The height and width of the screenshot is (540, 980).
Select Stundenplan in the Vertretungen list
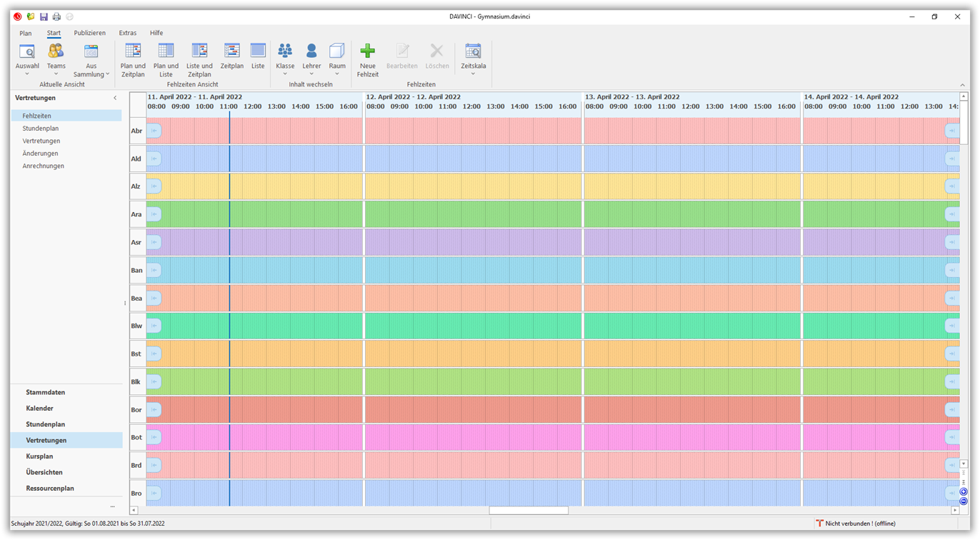pos(41,129)
